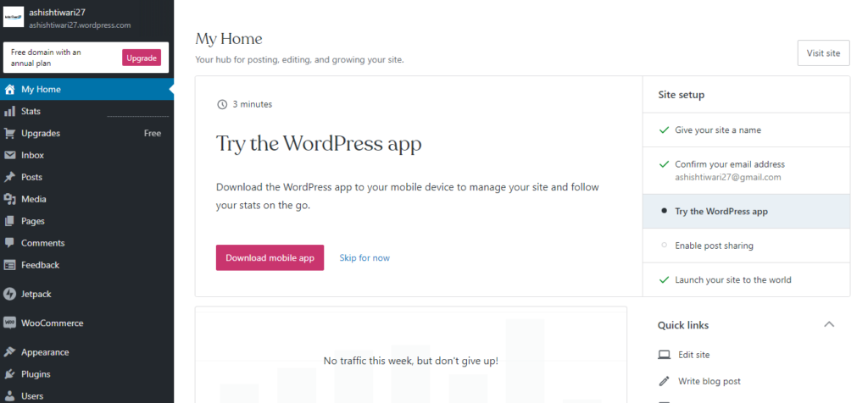The height and width of the screenshot is (403, 868).
Task: Click the Comments speech bubble icon
Action: point(9,243)
